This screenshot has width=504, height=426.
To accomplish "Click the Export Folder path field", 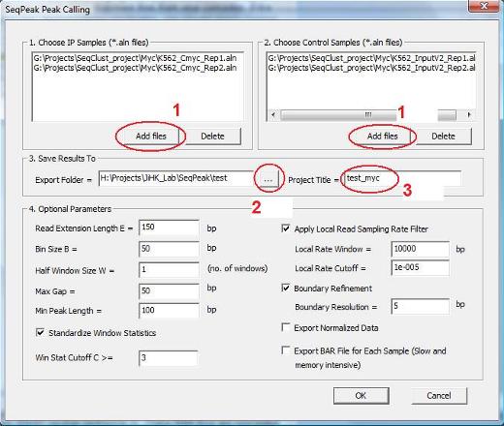I will coord(177,178).
